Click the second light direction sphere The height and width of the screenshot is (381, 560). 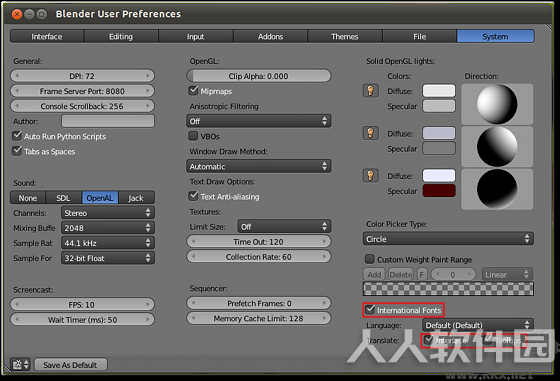497,146
